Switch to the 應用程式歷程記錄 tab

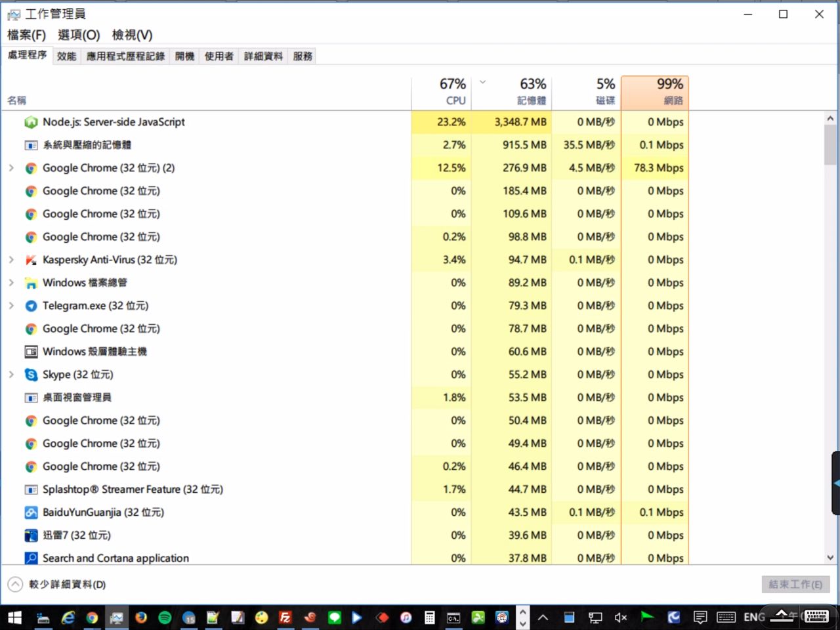(x=125, y=56)
